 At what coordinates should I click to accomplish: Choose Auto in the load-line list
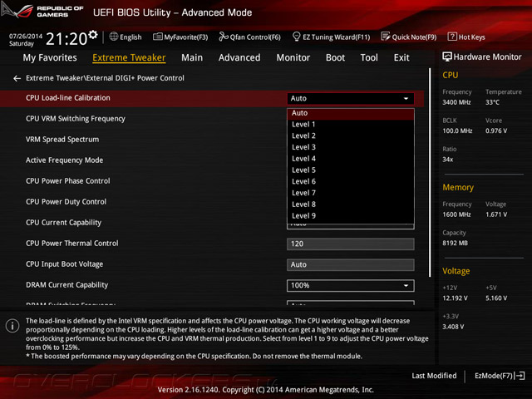pyautogui.click(x=351, y=114)
